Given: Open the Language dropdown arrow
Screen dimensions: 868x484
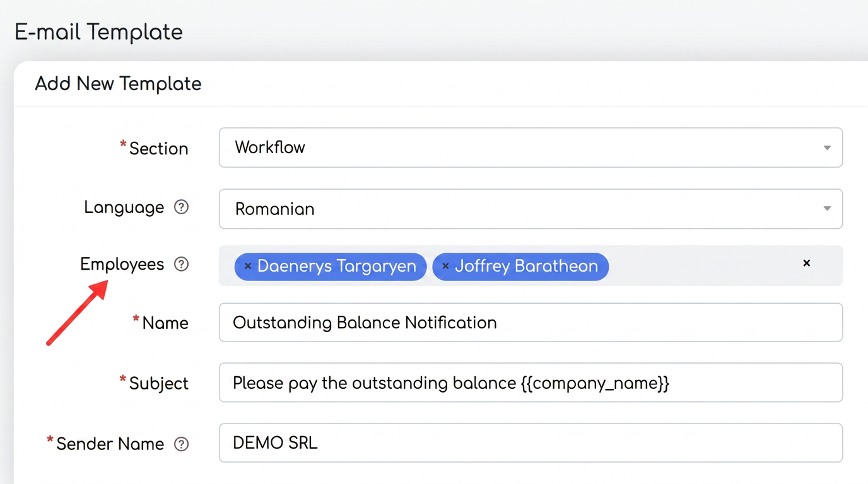Looking at the screenshot, I should (x=827, y=209).
